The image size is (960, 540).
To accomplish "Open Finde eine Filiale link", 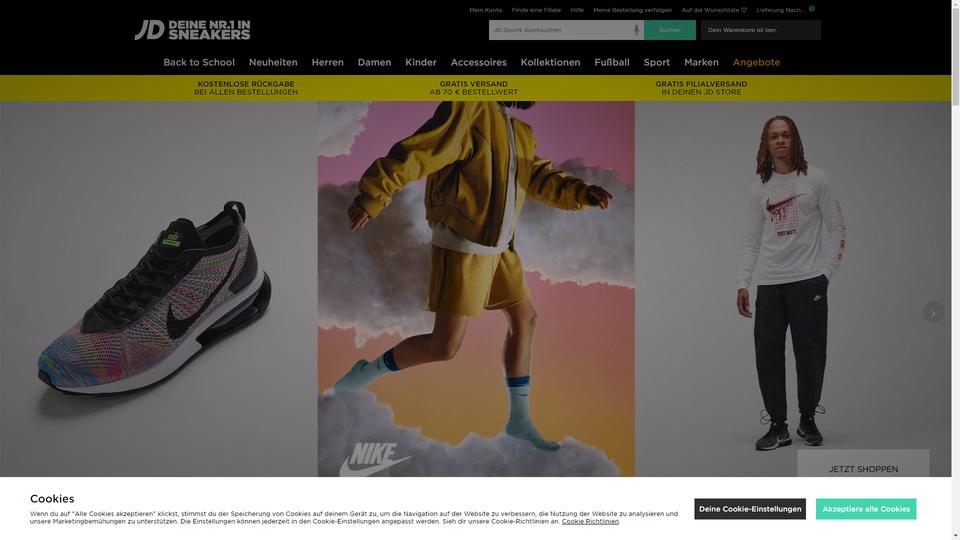I will (536, 10).
